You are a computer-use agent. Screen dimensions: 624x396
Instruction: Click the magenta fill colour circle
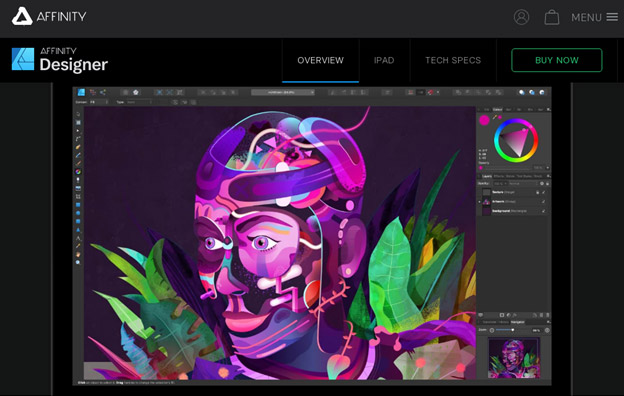point(484,120)
